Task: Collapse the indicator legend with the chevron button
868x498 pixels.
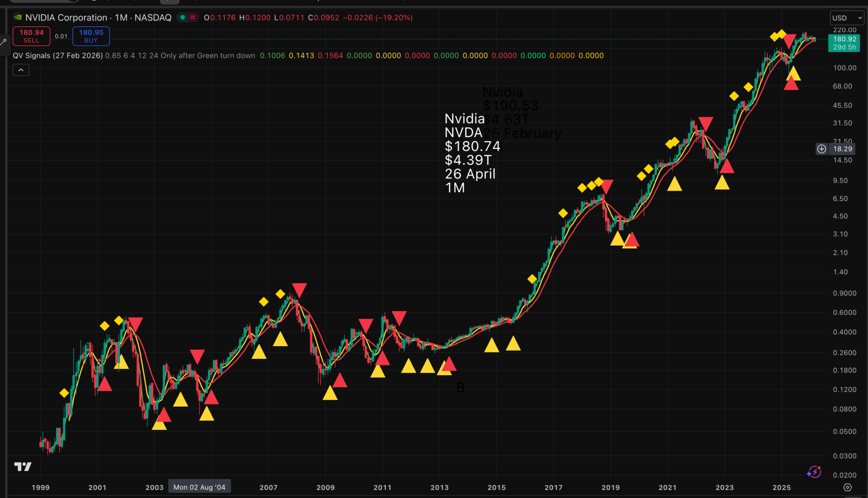Action: [21, 70]
